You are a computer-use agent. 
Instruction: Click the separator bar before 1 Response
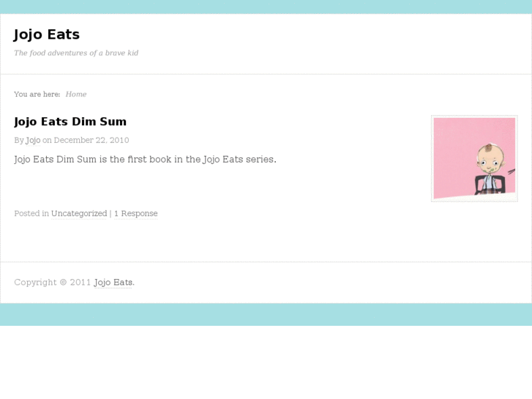pos(110,214)
